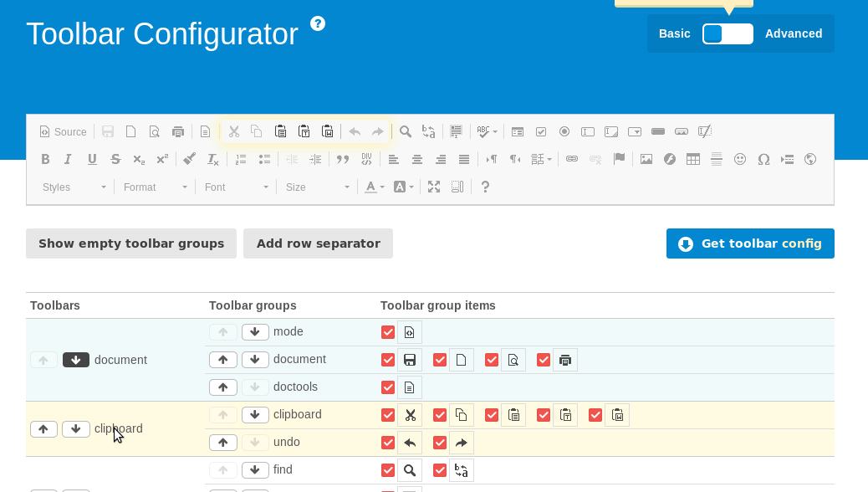Open the Format dropdown
868x492 pixels.
point(155,187)
